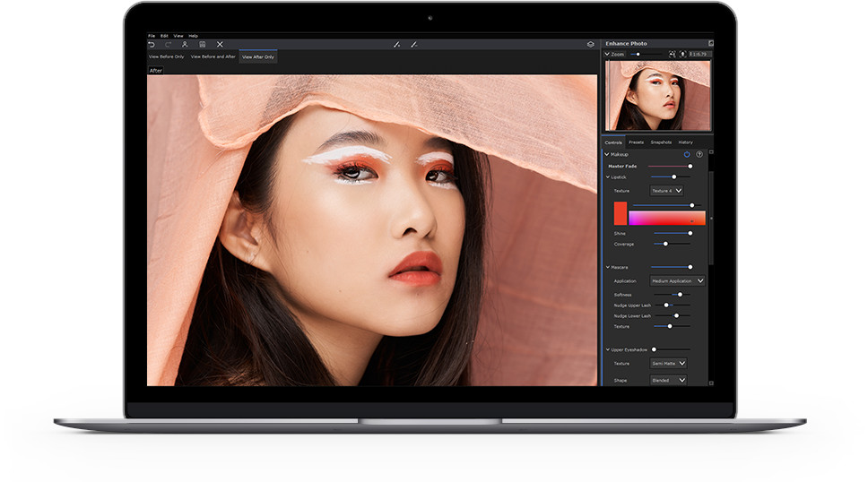Open the Semi Matte texture dropdown
This screenshot has width=868, height=482.
[668, 363]
